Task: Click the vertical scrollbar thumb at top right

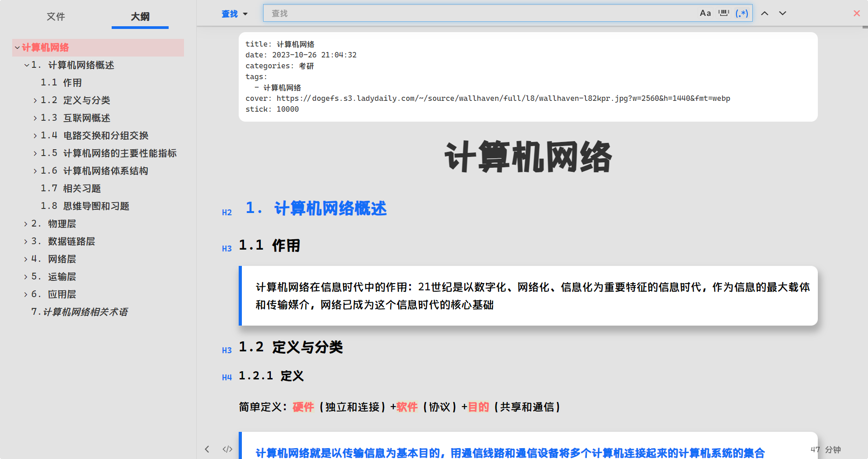Action: point(865,27)
